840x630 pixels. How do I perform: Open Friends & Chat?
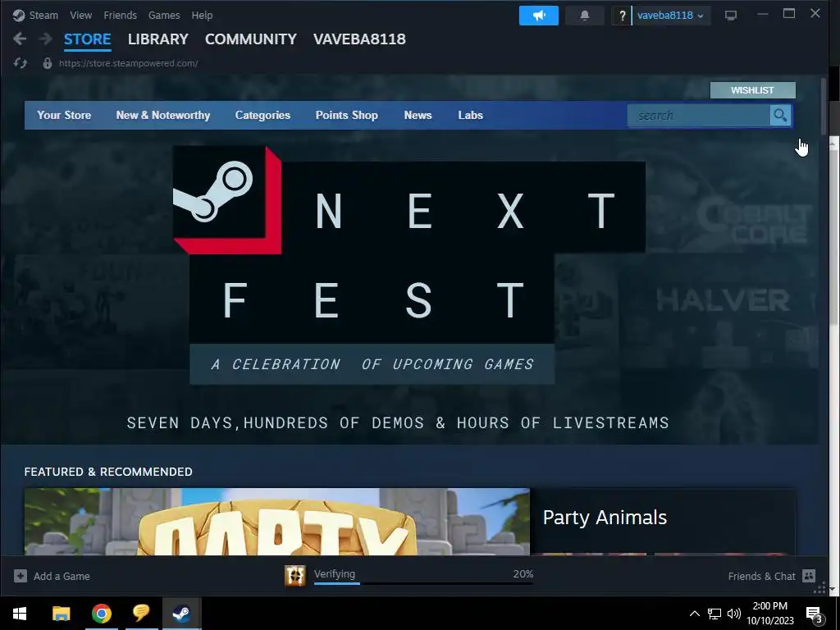pyautogui.click(x=771, y=576)
